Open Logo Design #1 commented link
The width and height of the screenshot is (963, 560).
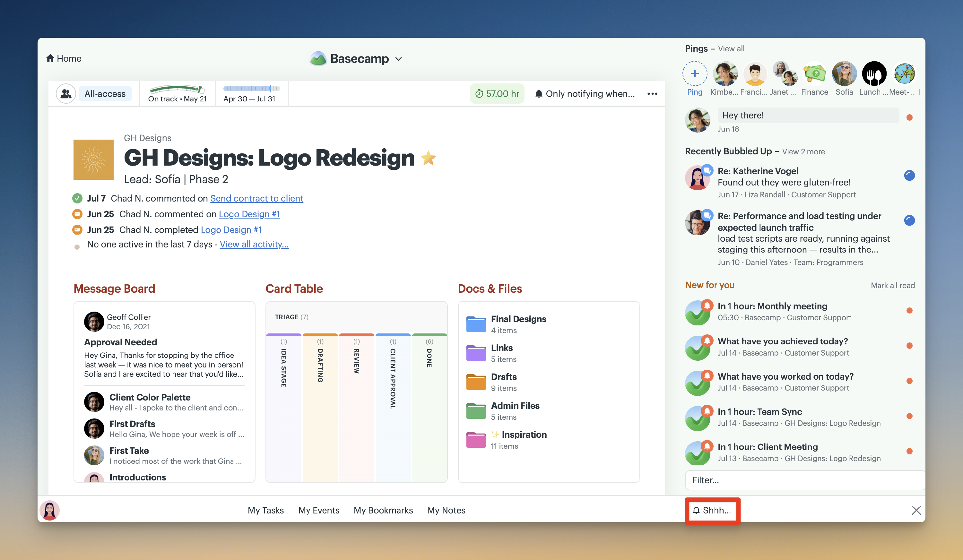click(249, 214)
